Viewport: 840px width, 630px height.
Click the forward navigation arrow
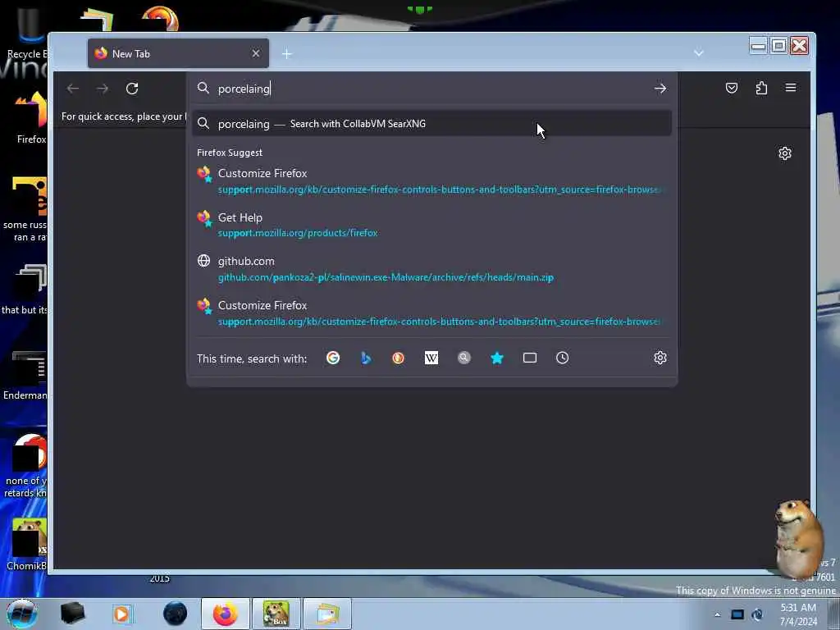click(x=103, y=89)
